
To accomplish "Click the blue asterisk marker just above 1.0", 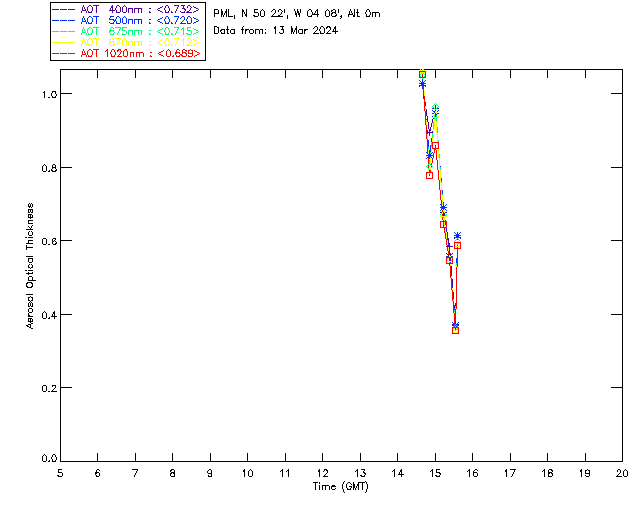I will coord(422,84).
